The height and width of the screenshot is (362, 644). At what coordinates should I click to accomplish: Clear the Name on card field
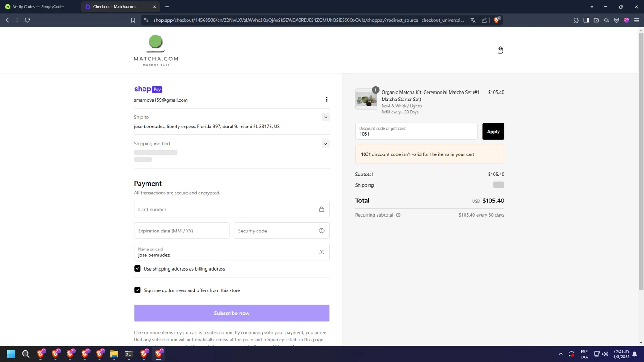point(322,252)
